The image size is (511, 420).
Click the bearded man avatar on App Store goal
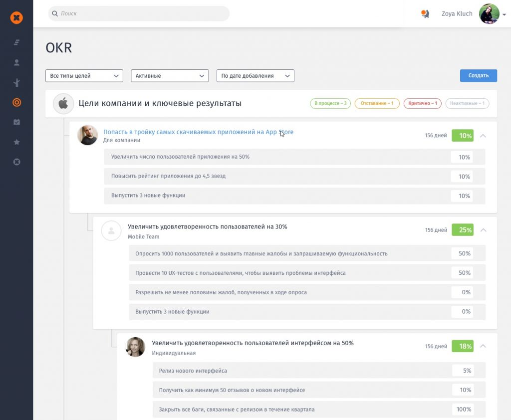tap(87, 135)
